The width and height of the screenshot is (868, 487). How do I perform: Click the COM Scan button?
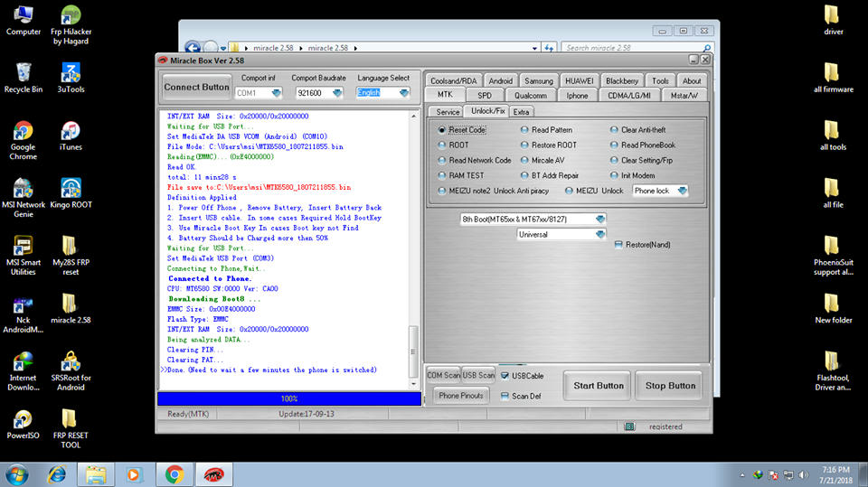click(443, 375)
